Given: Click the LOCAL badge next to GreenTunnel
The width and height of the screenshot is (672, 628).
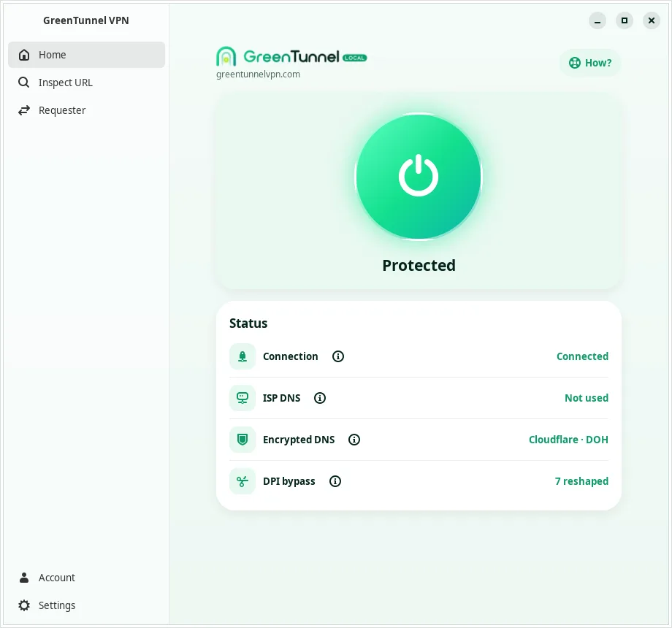Looking at the screenshot, I should 355,58.
